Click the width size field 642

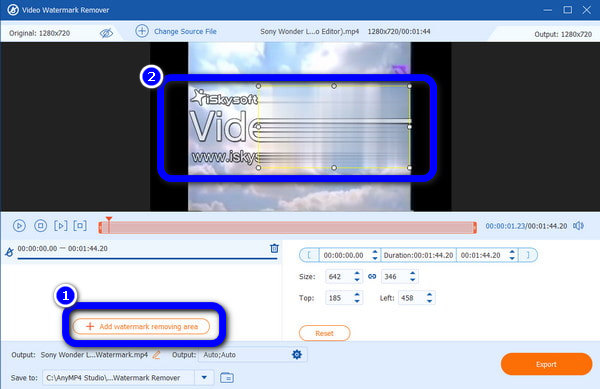pos(339,277)
